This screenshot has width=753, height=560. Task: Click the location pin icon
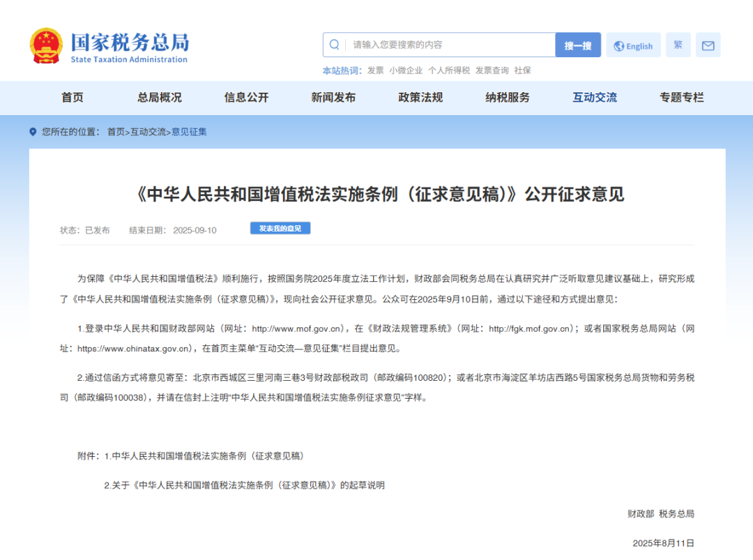33,132
